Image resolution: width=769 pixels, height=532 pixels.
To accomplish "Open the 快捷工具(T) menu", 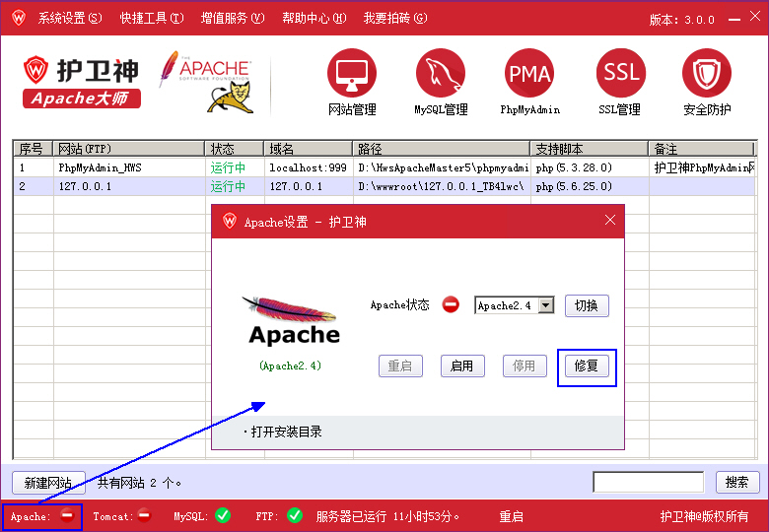I will pos(152,18).
